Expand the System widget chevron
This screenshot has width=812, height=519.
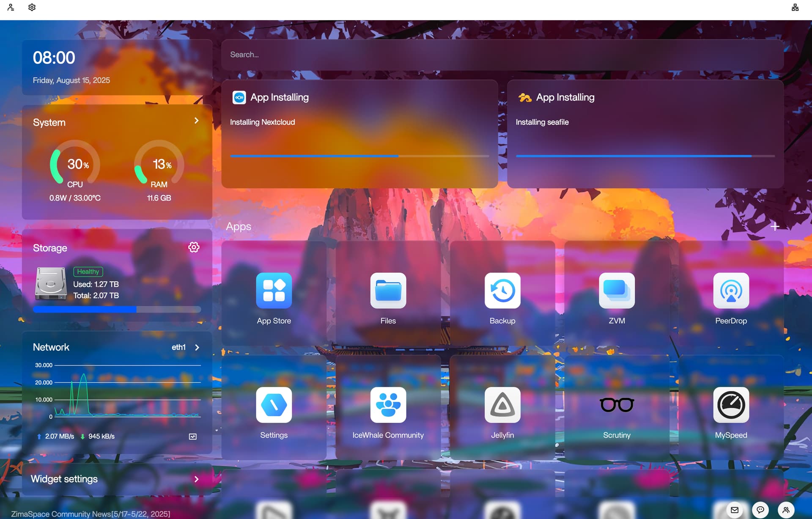(197, 121)
